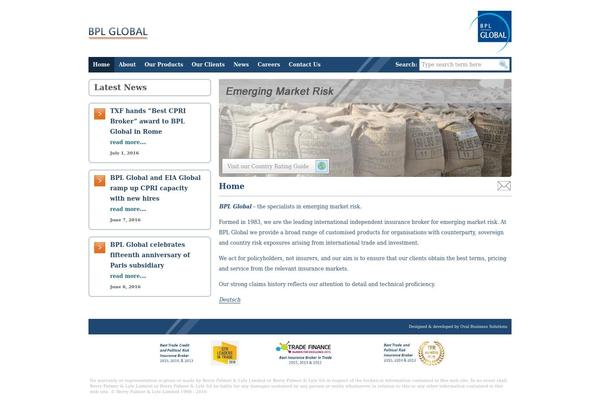Viewport: 600px width, 400px height.
Task: Click the gold TFR awards laurel badge
Action: pos(431,353)
